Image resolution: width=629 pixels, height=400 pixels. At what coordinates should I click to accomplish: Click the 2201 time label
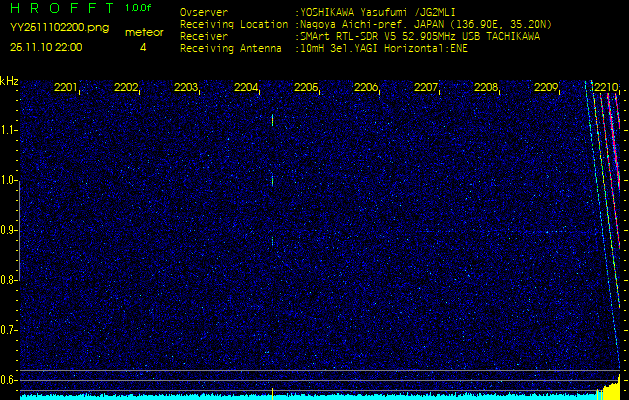(66, 88)
